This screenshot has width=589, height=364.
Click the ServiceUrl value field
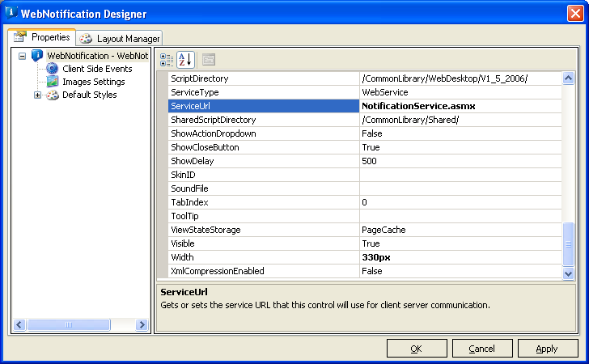(x=459, y=106)
